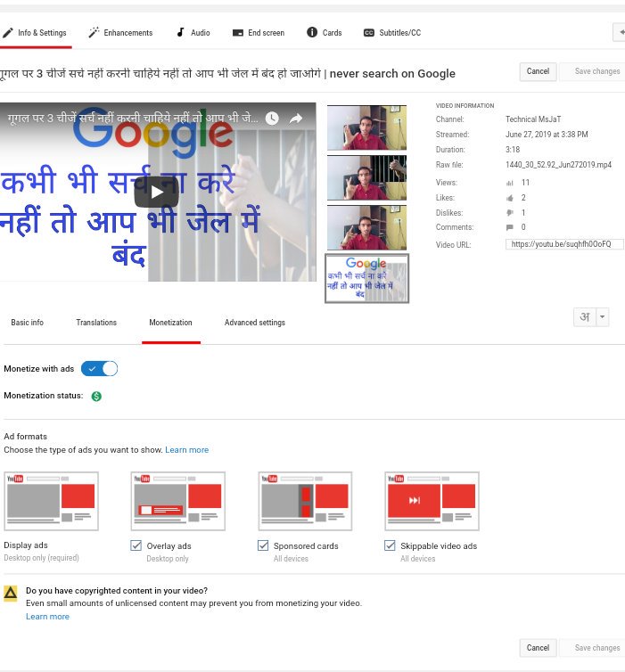Screen dimensions: 625x672
Task: Open the Ad formats Learn more link
Action: (187, 450)
